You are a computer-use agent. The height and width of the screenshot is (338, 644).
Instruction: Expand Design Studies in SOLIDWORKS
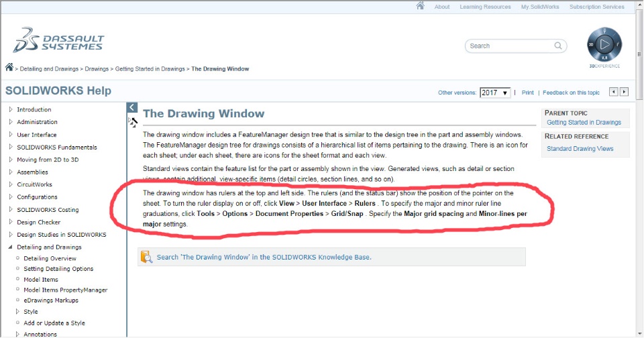click(x=11, y=234)
